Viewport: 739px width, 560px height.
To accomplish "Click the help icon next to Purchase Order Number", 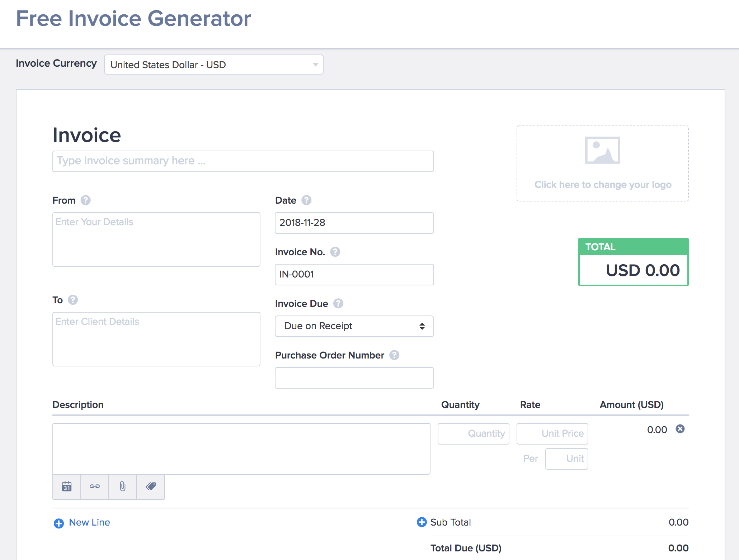I will [394, 355].
